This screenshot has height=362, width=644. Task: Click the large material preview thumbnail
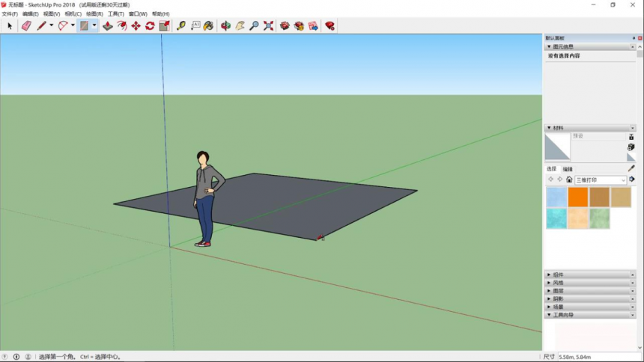click(557, 146)
